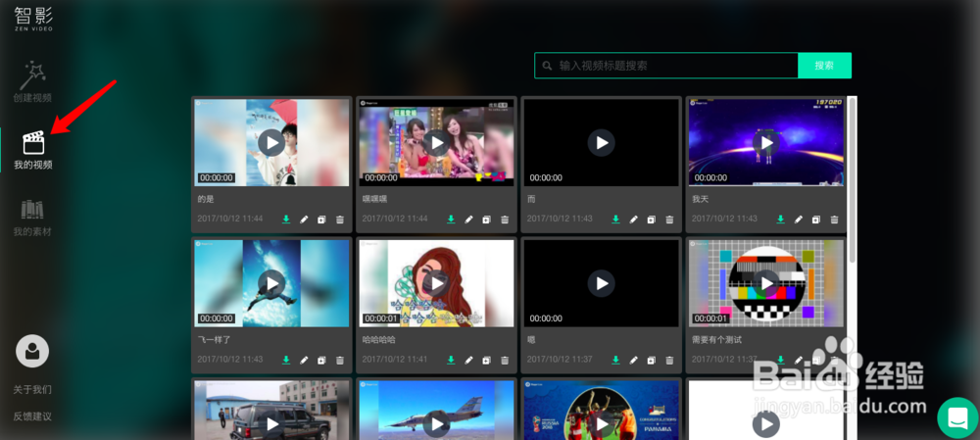Download the video titled 嗯
Image resolution: width=980 pixels, height=440 pixels.
[x=615, y=360]
